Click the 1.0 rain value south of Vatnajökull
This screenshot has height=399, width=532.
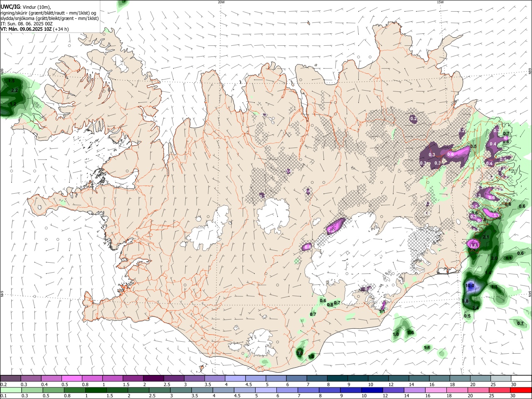[x=396, y=334]
